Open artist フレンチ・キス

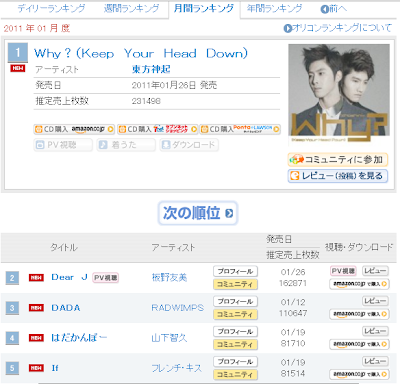[177, 368]
